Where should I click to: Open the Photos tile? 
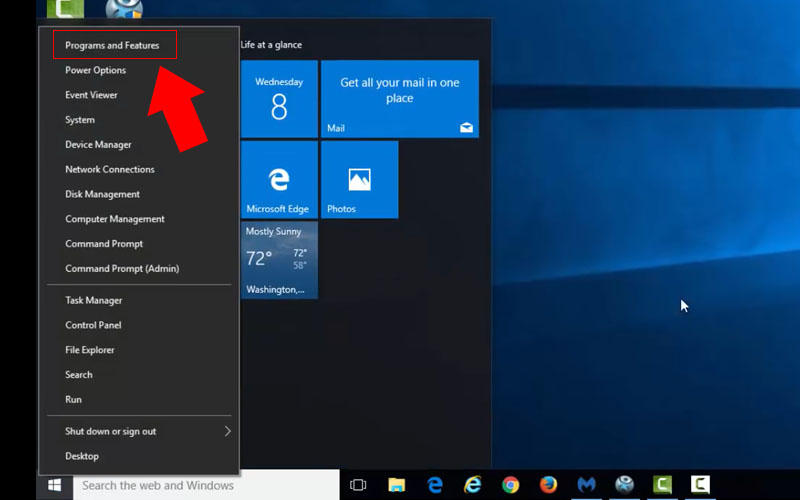coord(359,179)
